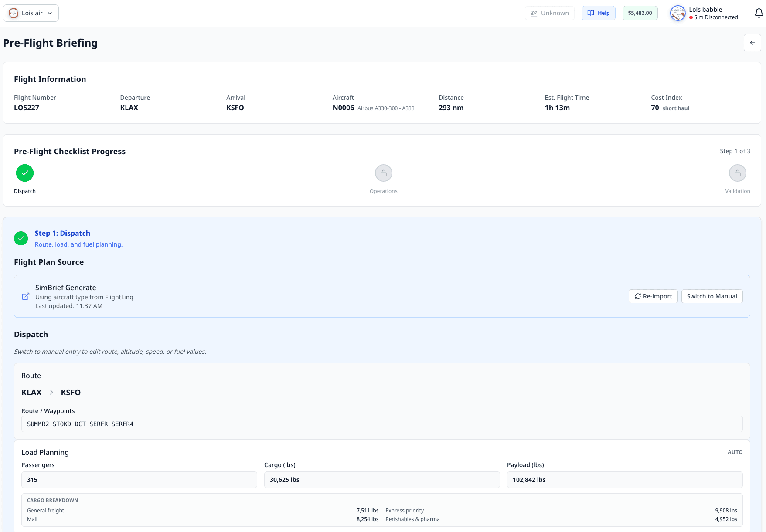The height and width of the screenshot is (532, 766).
Task: Toggle AUTO load planning mode
Action: click(x=735, y=452)
